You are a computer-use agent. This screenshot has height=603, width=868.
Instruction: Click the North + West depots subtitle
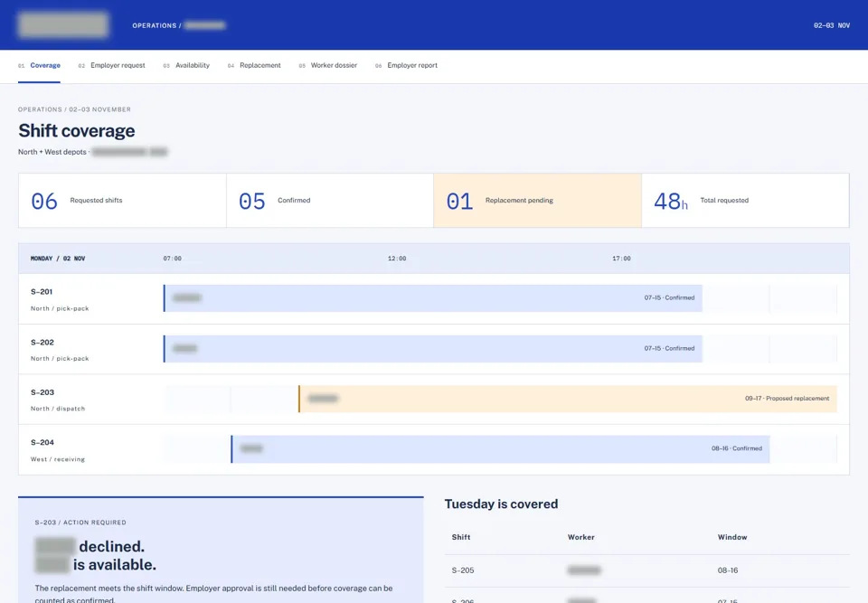point(52,152)
